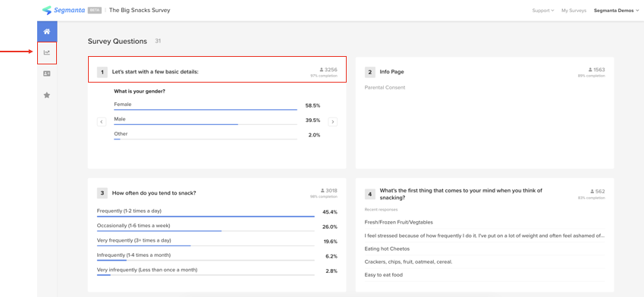Expand the Segmanta Demos account menu

616,11
